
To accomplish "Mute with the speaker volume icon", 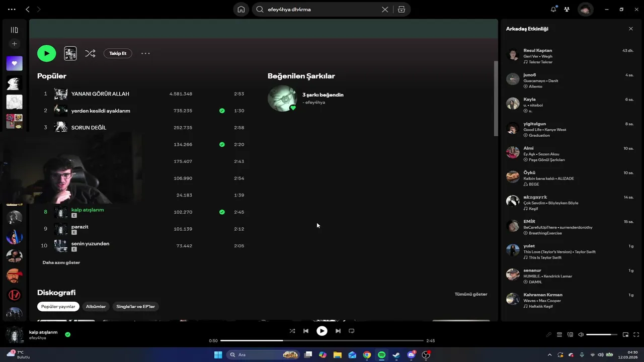I will point(581,334).
